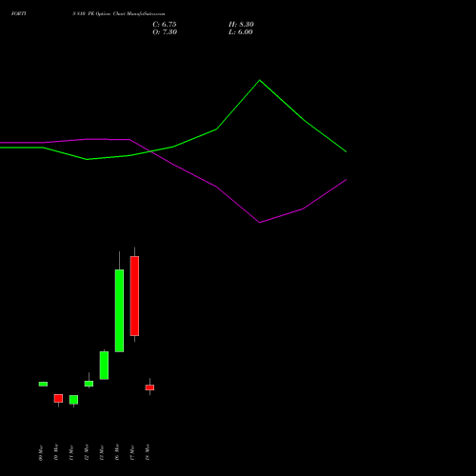Select the '13 Mar' date axis label
The height and width of the screenshot is (476, 476).
[x=102, y=452]
